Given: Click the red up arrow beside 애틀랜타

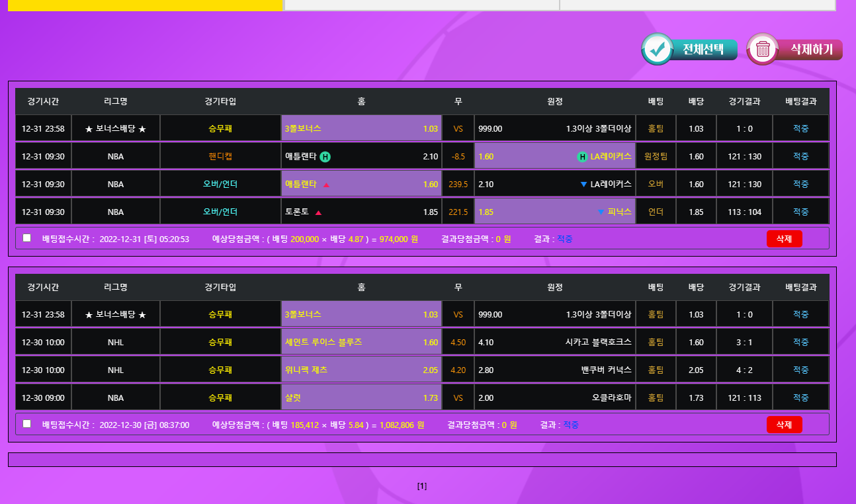Looking at the screenshot, I should (x=326, y=185).
